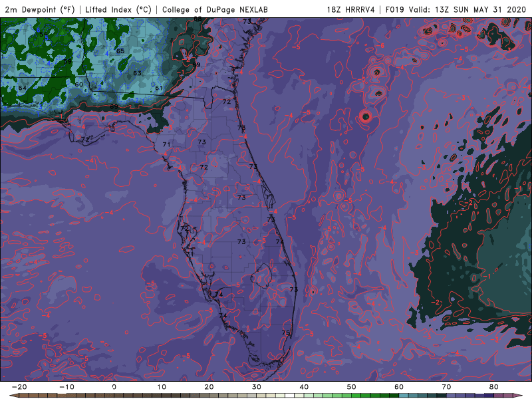532x399 pixels.
Task: Click the dewpoint value 65 over Georgia
Action: [x=120, y=51]
